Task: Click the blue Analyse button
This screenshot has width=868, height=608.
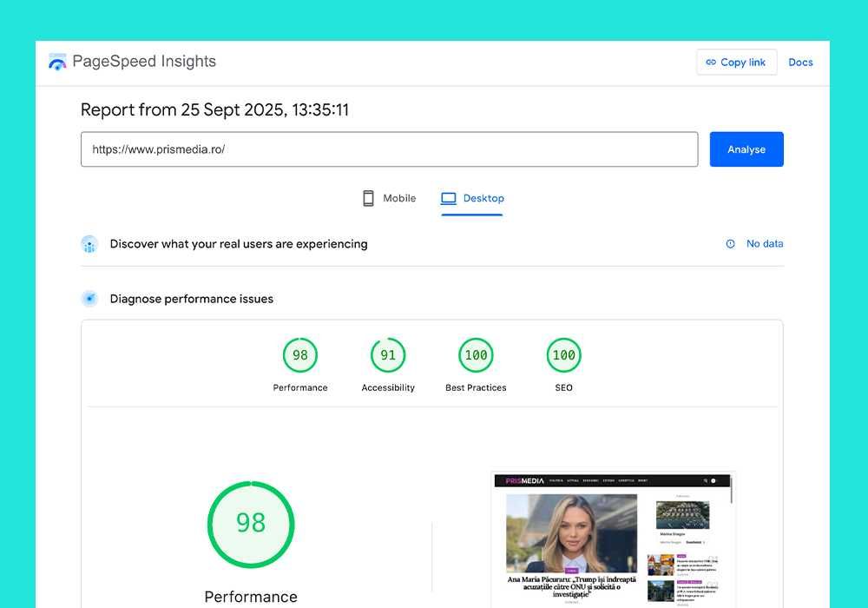Action: pos(746,149)
